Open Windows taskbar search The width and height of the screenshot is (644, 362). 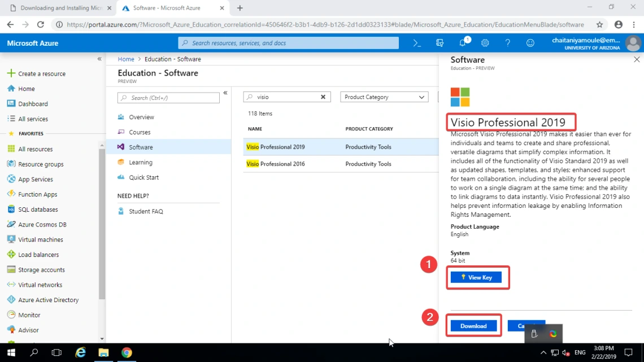34,352
